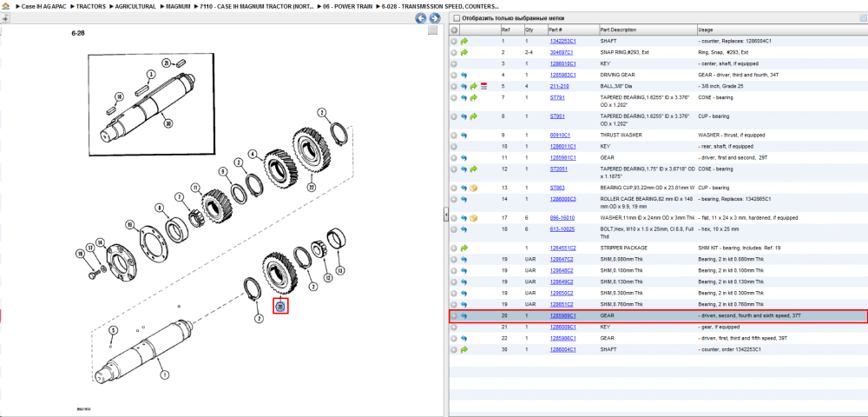This screenshot has height=417, width=868.
Task: Click the red note icon on BALL row
Action: pos(483,86)
